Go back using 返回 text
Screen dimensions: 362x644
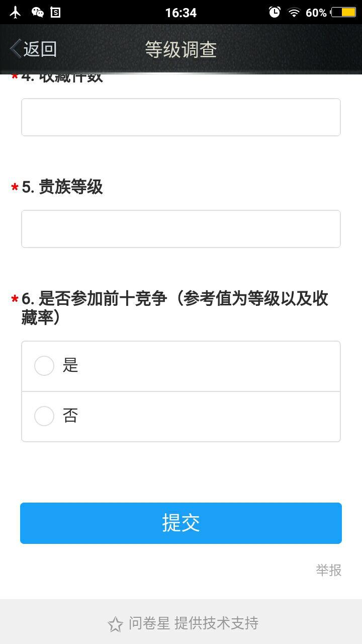pos(40,49)
